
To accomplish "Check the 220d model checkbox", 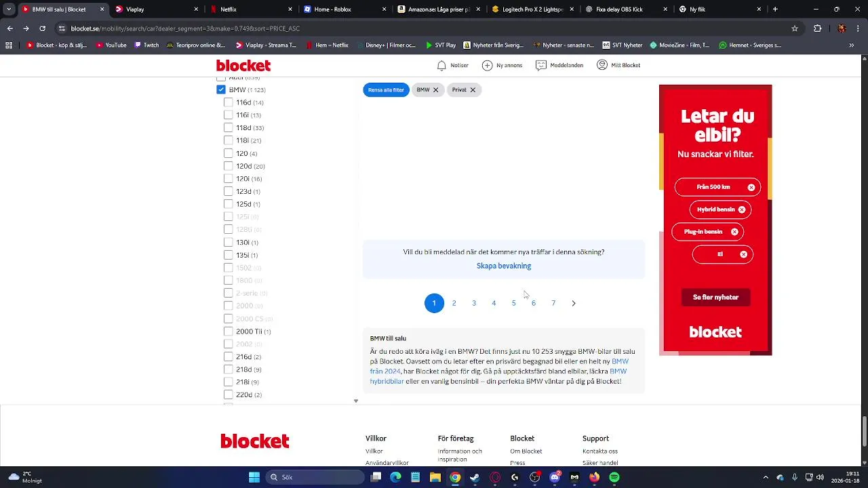I will coord(229,394).
